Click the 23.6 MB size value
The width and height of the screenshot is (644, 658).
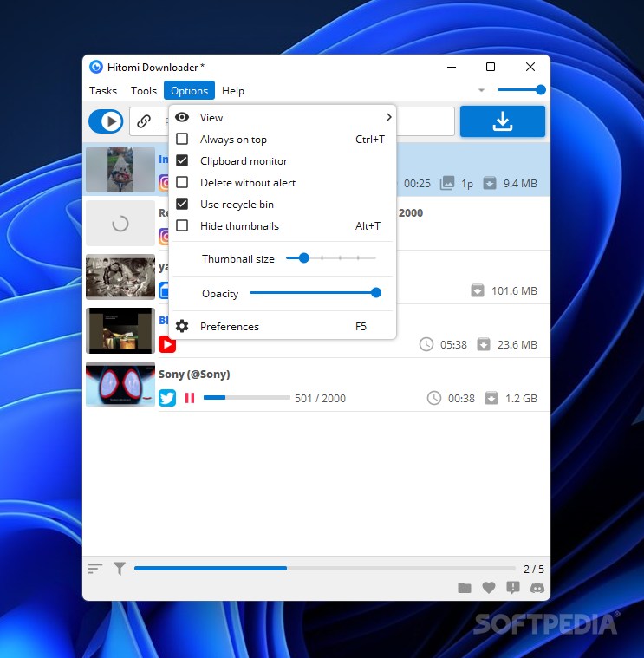(517, 344)
